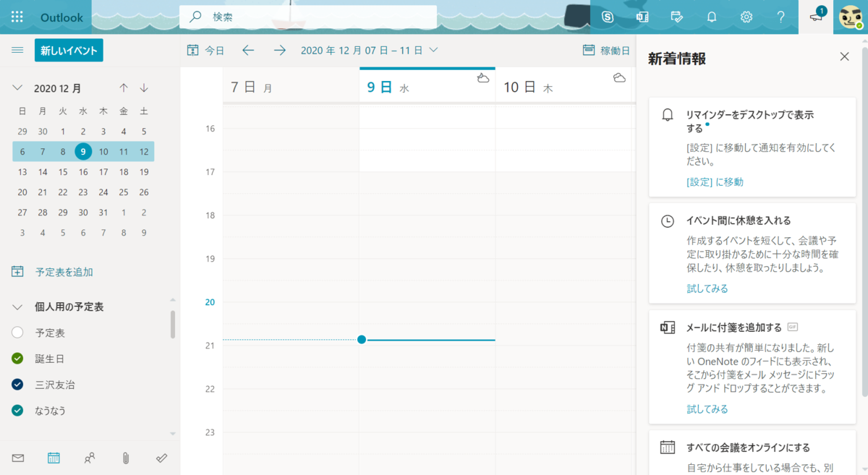Click the 今日 button

(x=205, y=51)
